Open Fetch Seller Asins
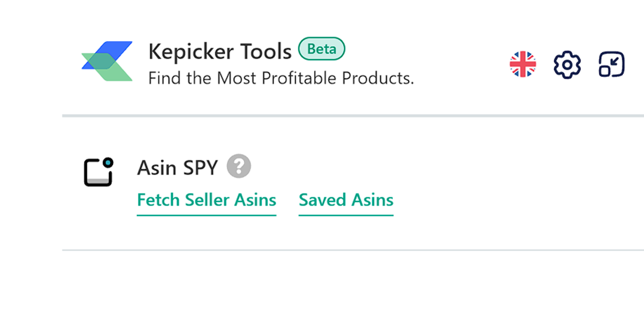Viewport: 644px width, 333px height. (207, 200)
